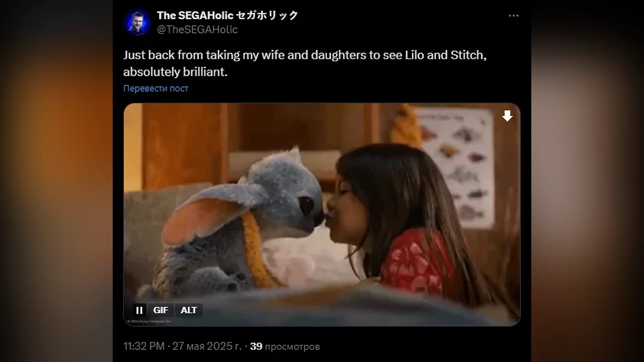Click the GIF badge label

[160, 310]
